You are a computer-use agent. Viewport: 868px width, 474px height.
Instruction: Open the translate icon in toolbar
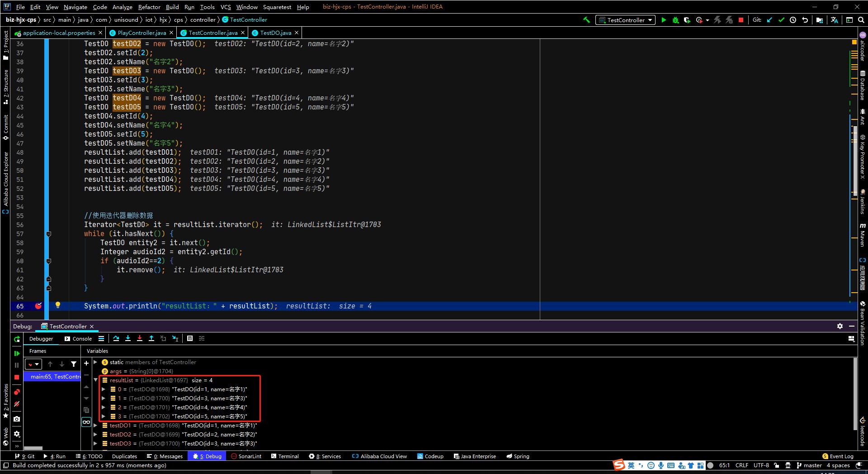(x=835, y=20)
